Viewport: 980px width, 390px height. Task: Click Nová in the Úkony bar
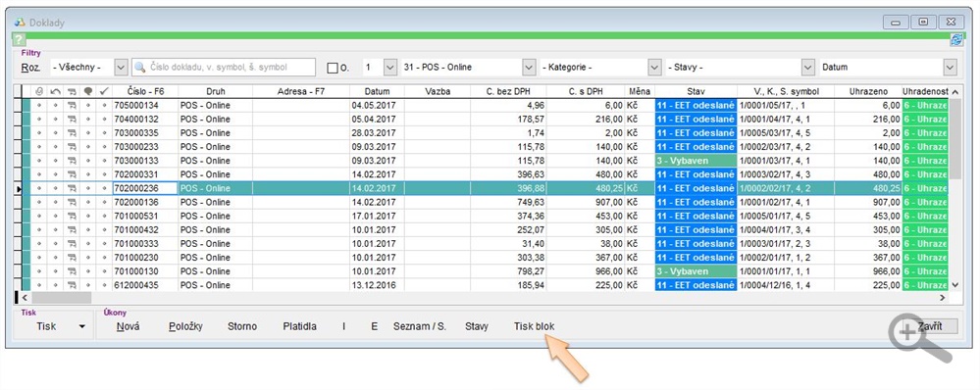click(129, 326)
